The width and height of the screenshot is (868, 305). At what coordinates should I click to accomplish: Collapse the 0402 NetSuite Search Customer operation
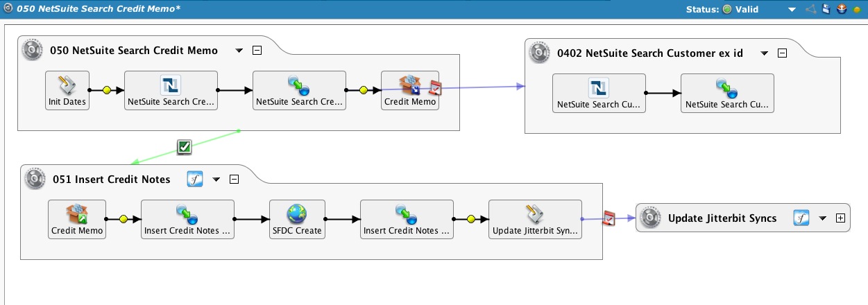pyautogui.click(x=782, y=53)
